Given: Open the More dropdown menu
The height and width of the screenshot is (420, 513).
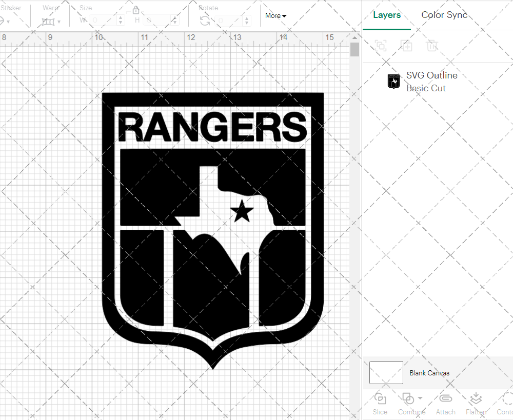Looking at the screenshot, I should pyautogui.click(x=275, y=15).
